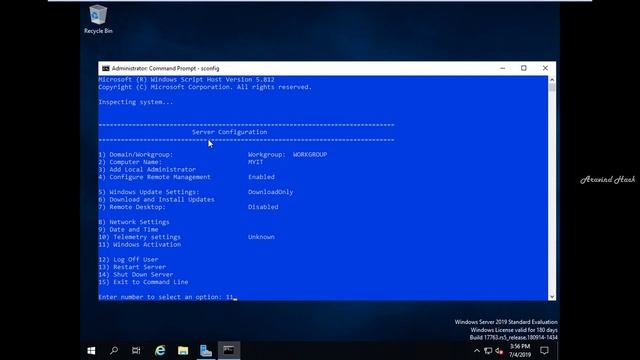Maximize the Command Prompt window
Viewport: 640px width, 360px height.
click(524, 68)
